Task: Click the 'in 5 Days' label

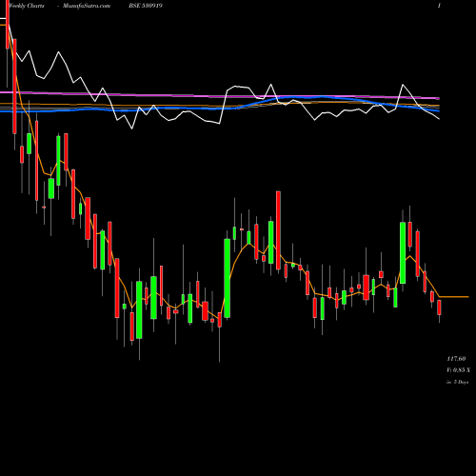Action: pos(458,382)
